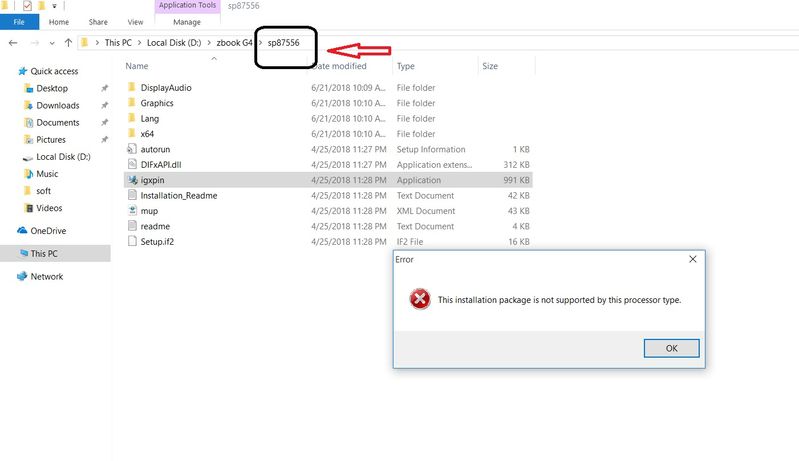The image size is (799, 461).
Task: Select Quick access label in navigation pane
Action: pos(54,71)
